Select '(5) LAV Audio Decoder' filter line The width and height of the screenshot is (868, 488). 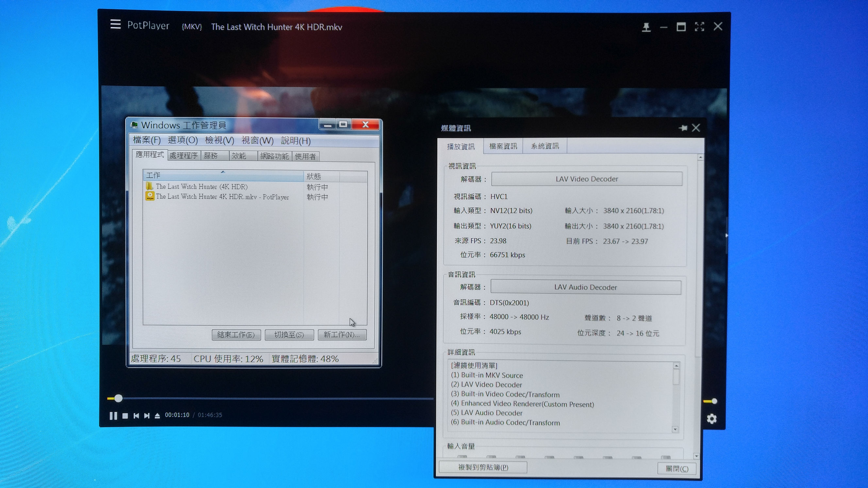click(x=487, y=413)
